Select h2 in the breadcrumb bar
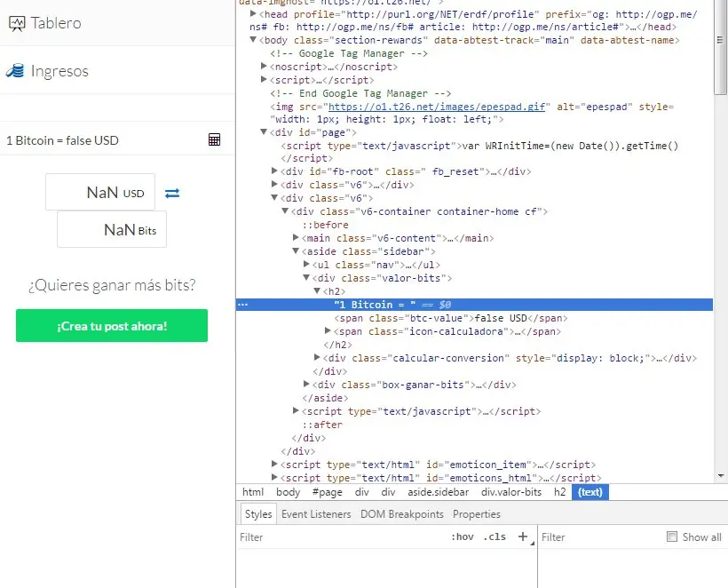Viewport: 728px width, 588px height. (560, 492)
